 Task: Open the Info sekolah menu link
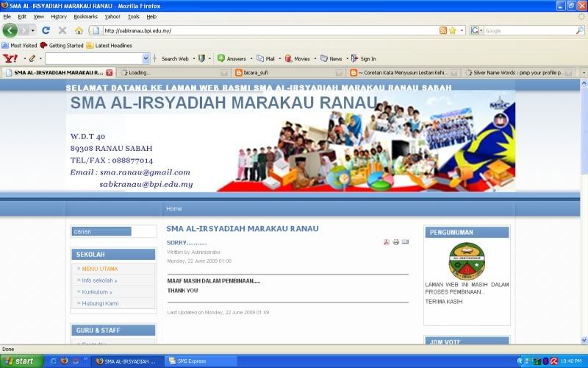pyautogui.click(x=99, y=280)
